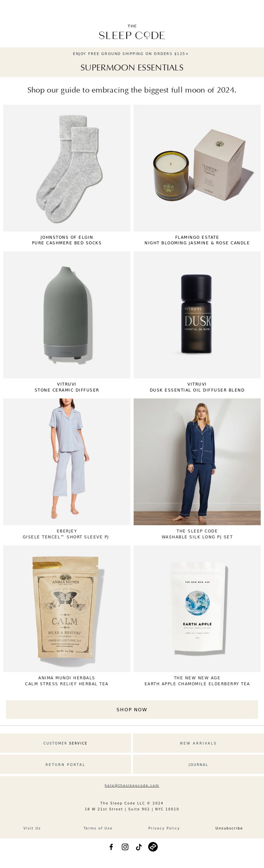The width and height of the screenshot is (264, 868).
Task: Open the Privacy Policy link
Action: click(x=164, y=828)
